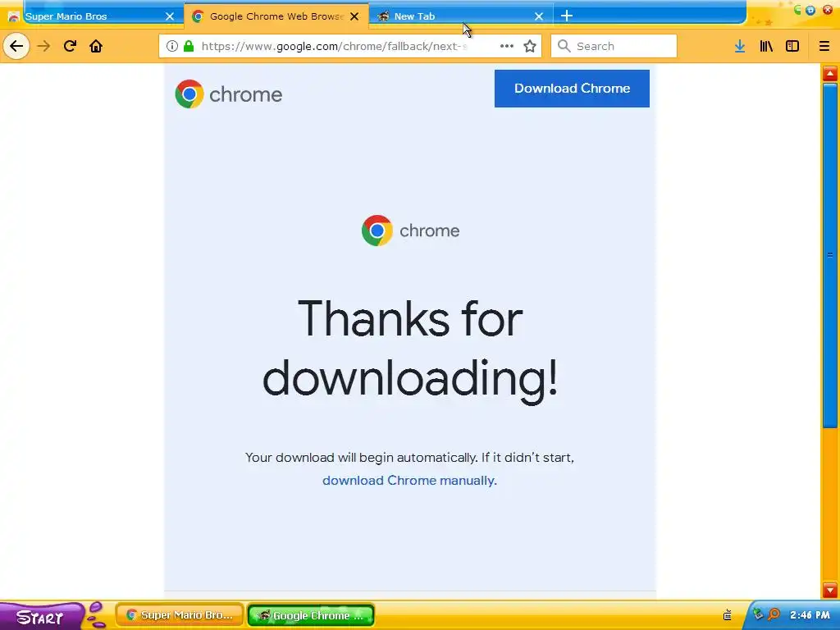Open the hamburger application menu
The image size is (840, 630).
(824, 46)
